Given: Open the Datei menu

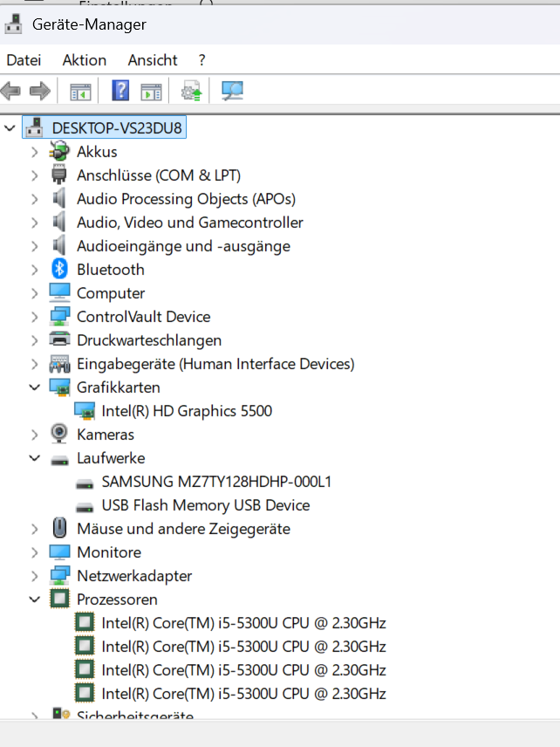Looking at the screenshot, I should 24,60.
